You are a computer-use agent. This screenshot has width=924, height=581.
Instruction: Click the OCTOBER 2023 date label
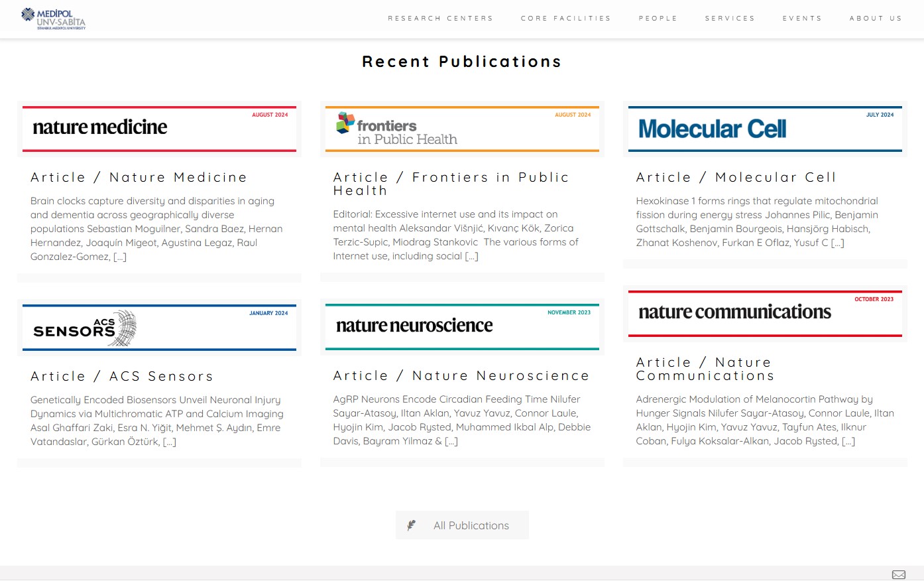click(x=874, y=299)
